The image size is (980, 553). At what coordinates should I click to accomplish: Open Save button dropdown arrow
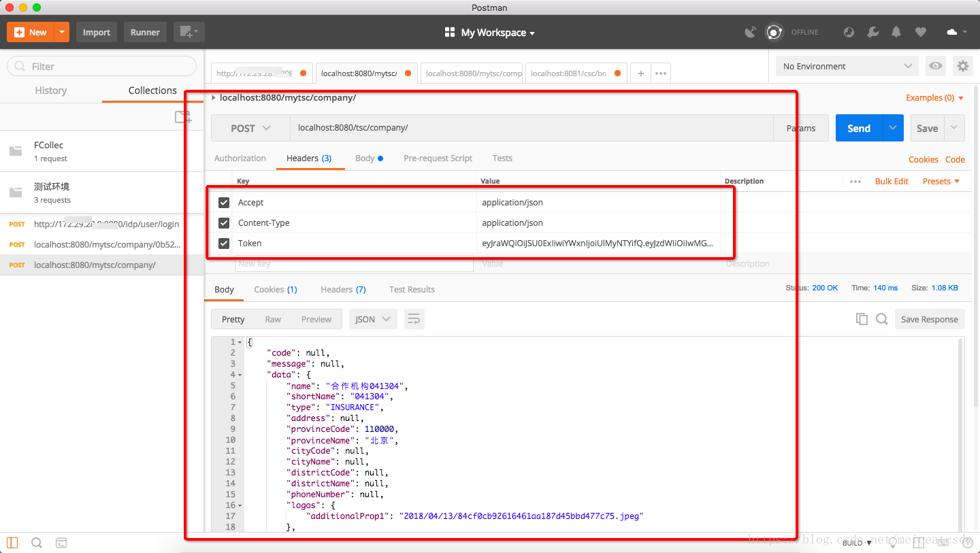[954, 128]
